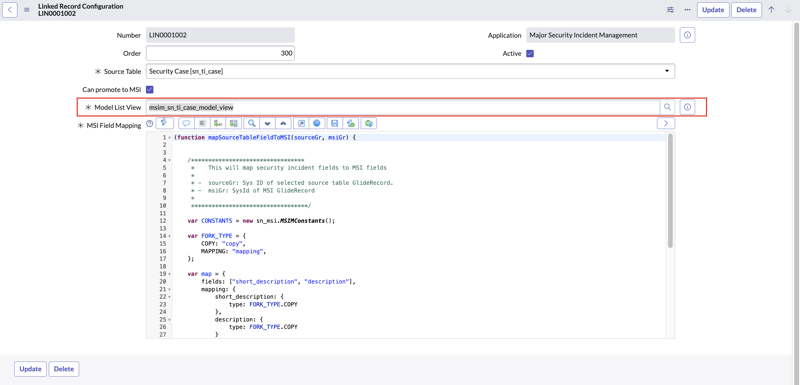This screenshot has height=385, width=800.
Task: Click the 'var map = {' code line
Action: (x=207, y=274)
